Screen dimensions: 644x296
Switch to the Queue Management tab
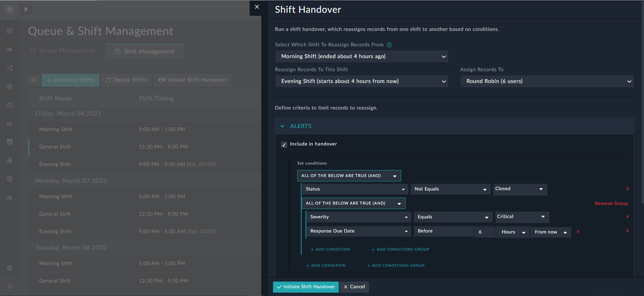[62, 51]
